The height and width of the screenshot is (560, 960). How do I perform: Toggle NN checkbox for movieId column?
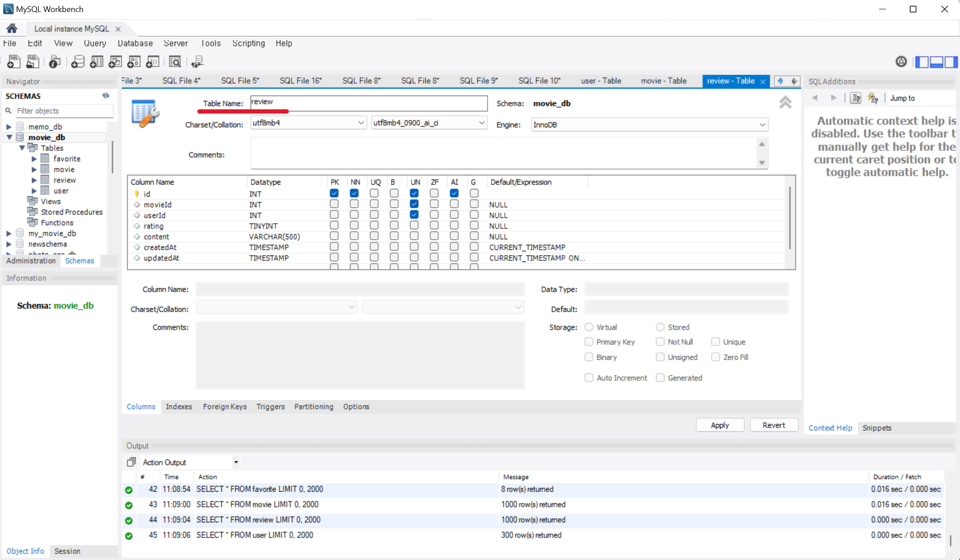tap(354, 204)
